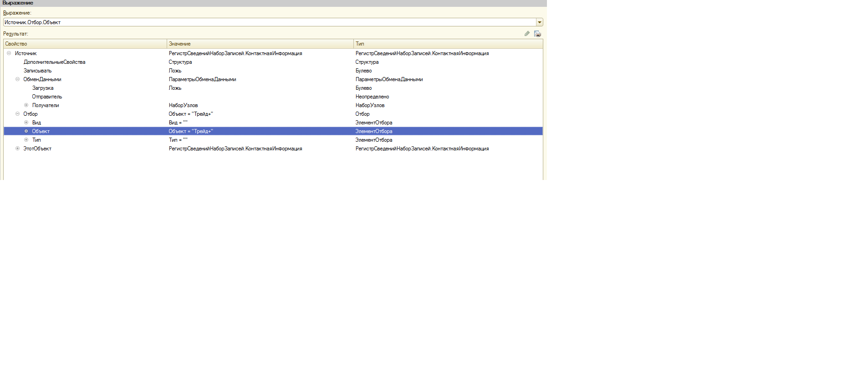The width and height of the screenshot is (868, 391).
Task: Click the Неопределено type cell
Action: coord(372,97)
